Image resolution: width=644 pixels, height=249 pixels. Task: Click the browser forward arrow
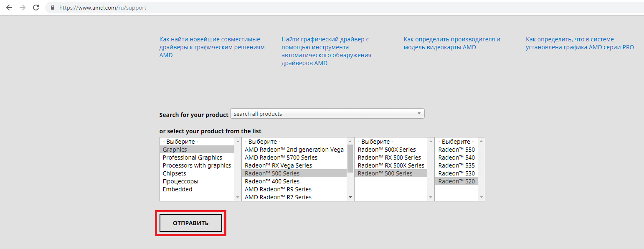23,8
